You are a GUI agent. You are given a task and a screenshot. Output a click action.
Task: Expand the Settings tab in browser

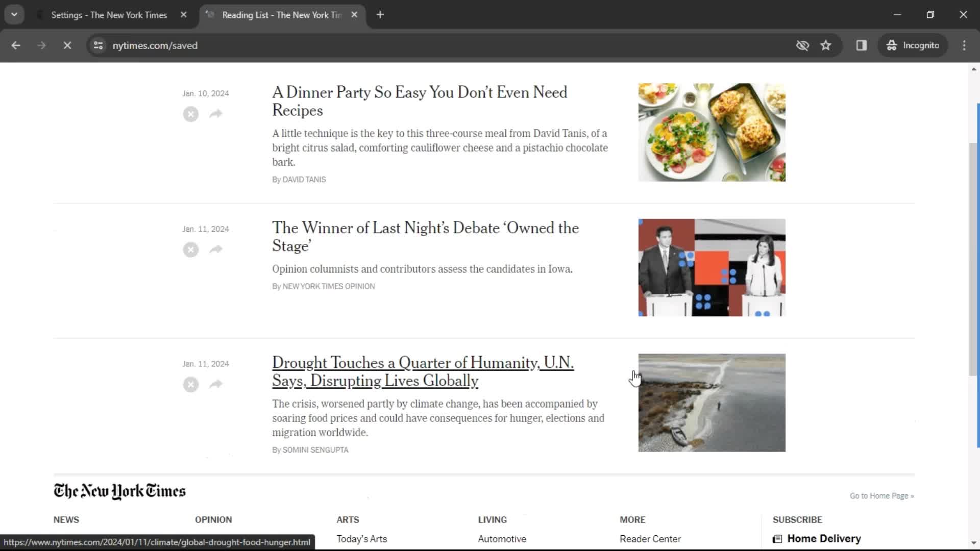coord(109,15)
